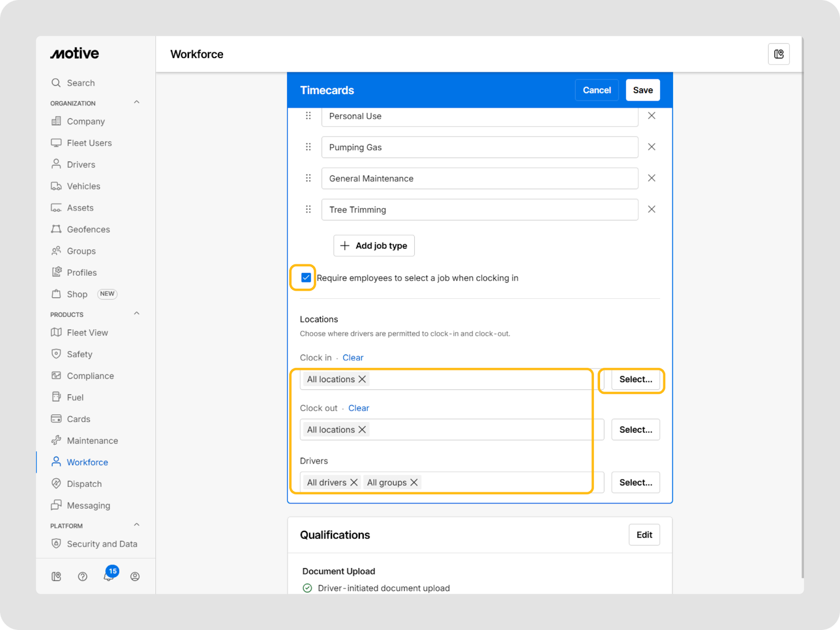Save the Timecards settings
Screen dimensions: 840x630
click(x=643, y=90)
